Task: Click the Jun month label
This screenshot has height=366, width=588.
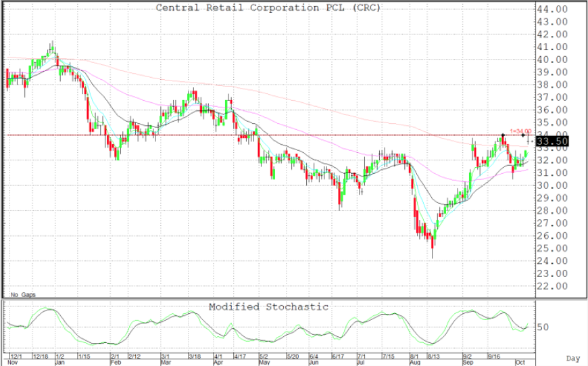Action: pyautogui.click(x=314, y=363)
